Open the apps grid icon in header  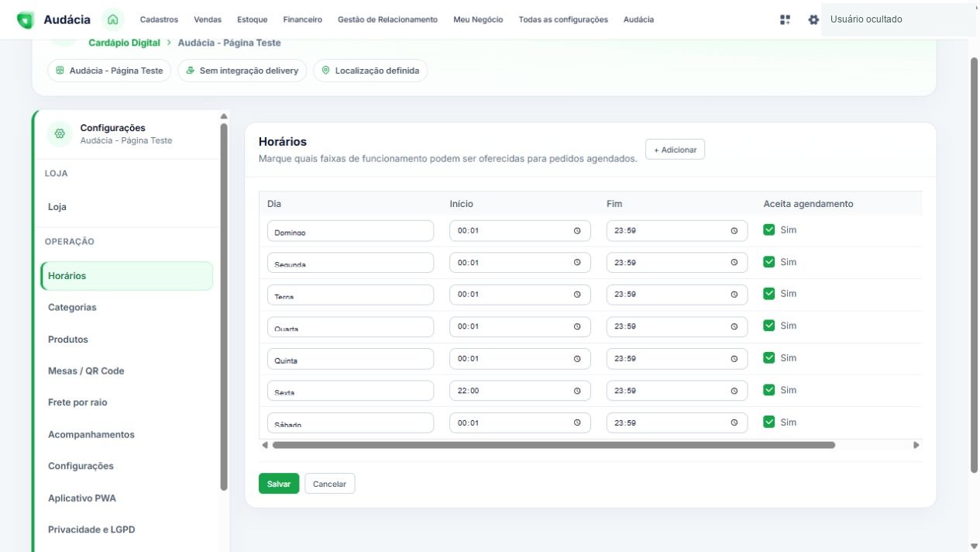pyautogui.click(x=785, y=19)
